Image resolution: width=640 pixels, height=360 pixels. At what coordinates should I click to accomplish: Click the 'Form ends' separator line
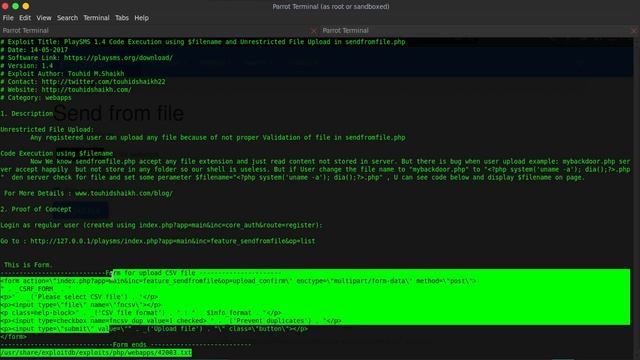pos(126,345)
